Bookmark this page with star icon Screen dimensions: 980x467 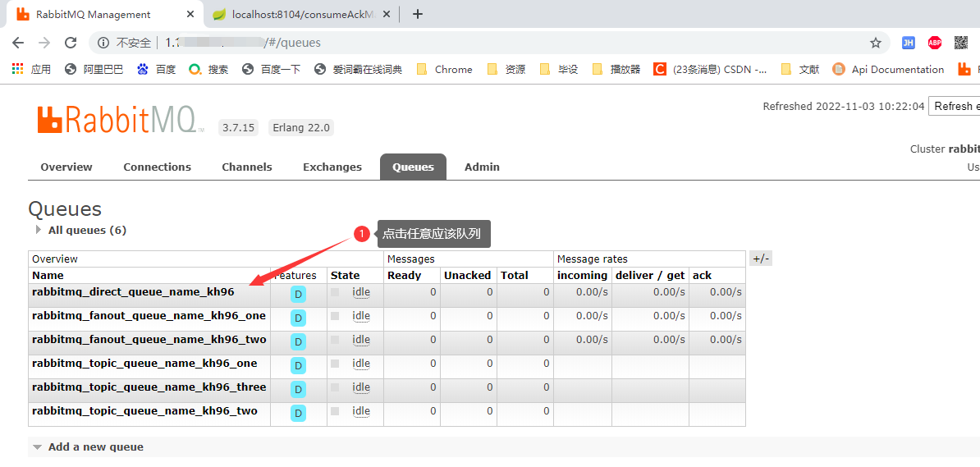pyautogui.click(x=876, y=43)
